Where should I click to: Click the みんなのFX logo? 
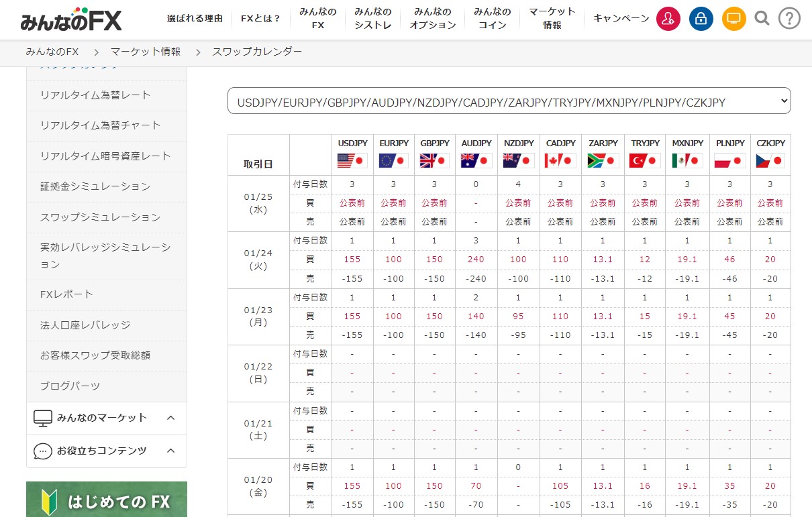(70, 19)
